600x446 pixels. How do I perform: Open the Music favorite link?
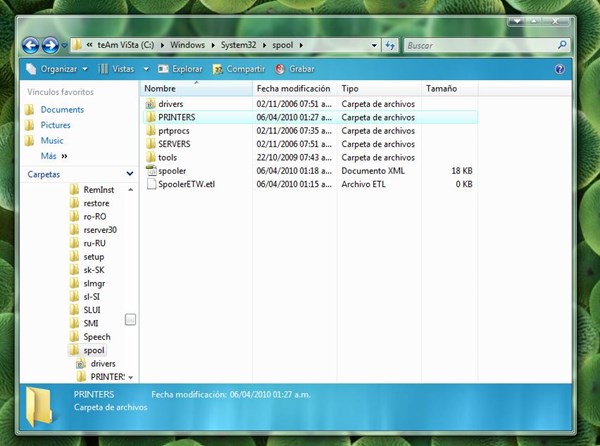click(51, 141)
